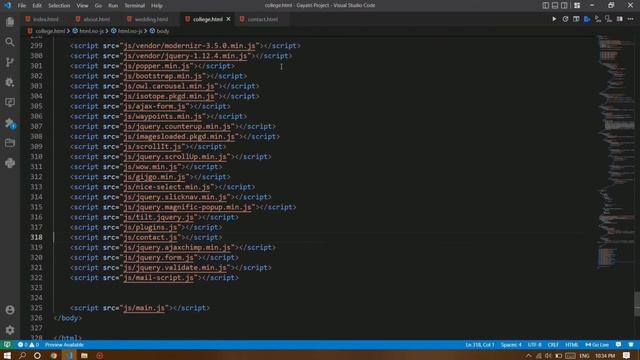Click the circular history icon in editor toolbar

565,19
